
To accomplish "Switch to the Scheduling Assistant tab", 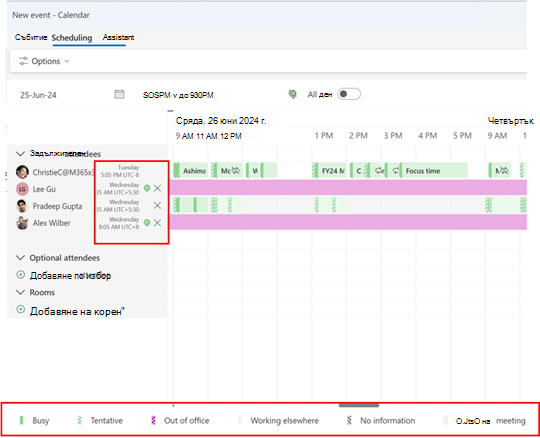I will tap(93, 38).
